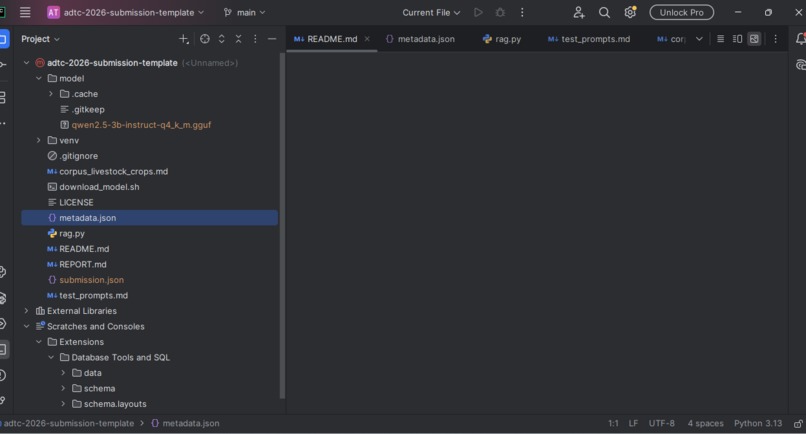Select metadata.json in project tree
The image size is (806, 434).
(150, 218)
